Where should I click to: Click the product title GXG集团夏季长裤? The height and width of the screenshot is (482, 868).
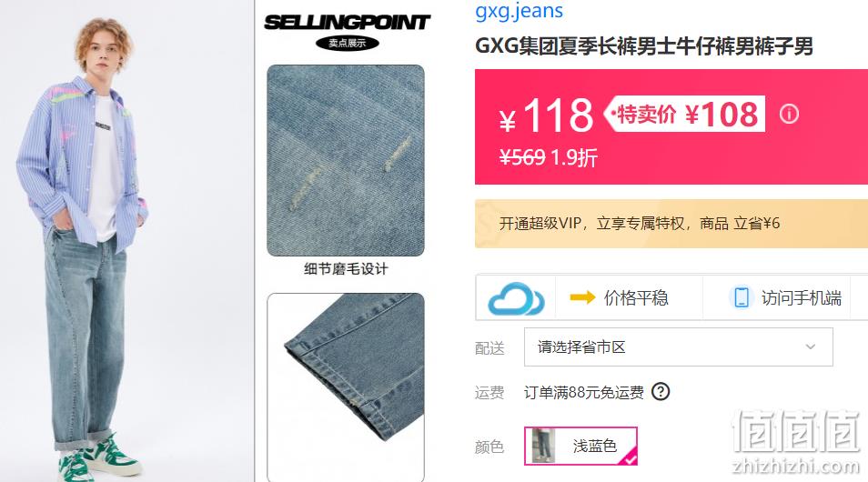click(x=644, y=46)
